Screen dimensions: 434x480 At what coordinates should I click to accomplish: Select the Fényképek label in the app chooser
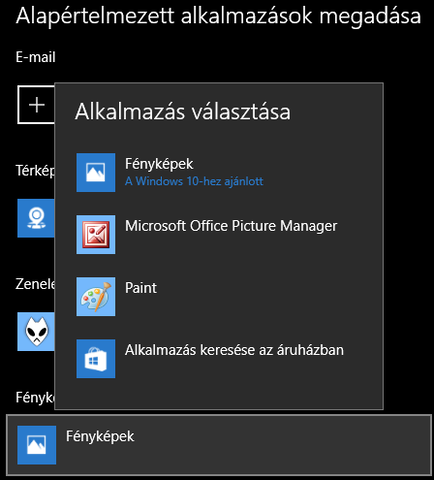coord(159,164)
